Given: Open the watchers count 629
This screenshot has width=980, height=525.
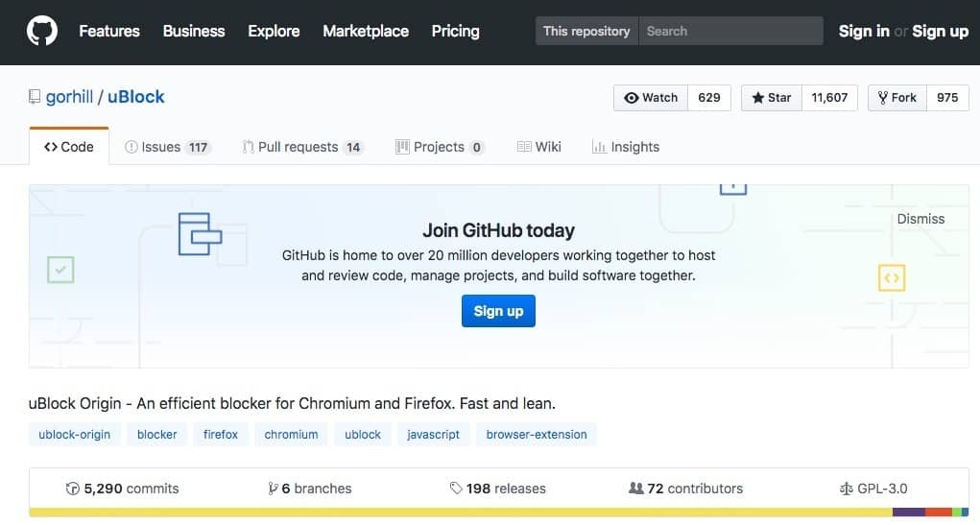Looking at the screenshot, I should pos(709,98).
